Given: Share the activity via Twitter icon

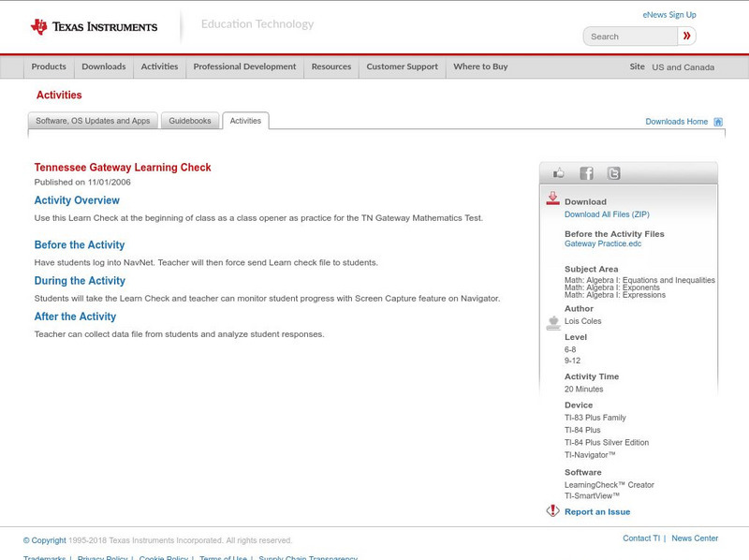Looking at the screenshot, I should 613,173.
